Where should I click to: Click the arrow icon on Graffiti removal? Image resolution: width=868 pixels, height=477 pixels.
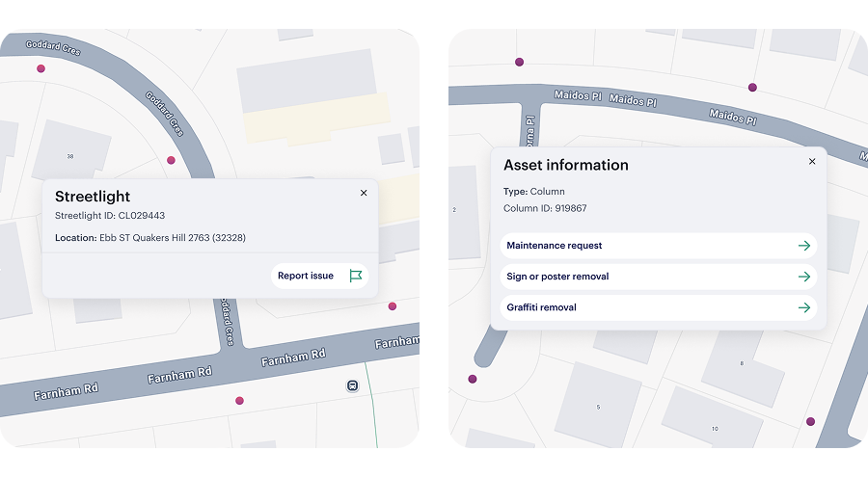click(804, 307)
